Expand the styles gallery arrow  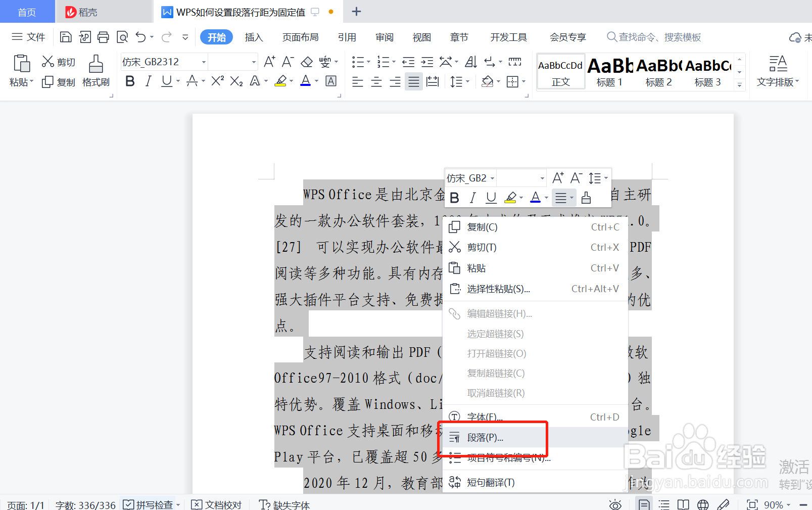coord(739,85)
